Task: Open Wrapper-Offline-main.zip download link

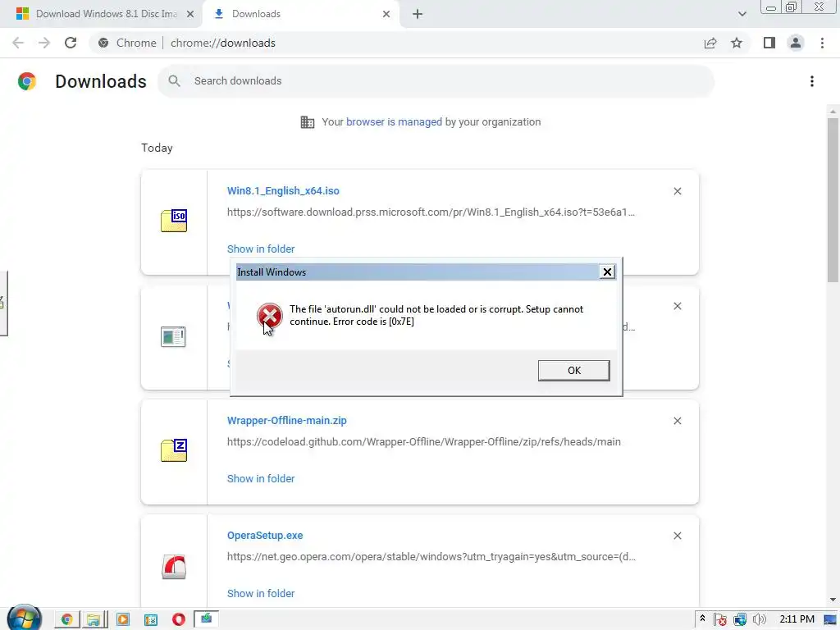Action: [x=286, y=421]
